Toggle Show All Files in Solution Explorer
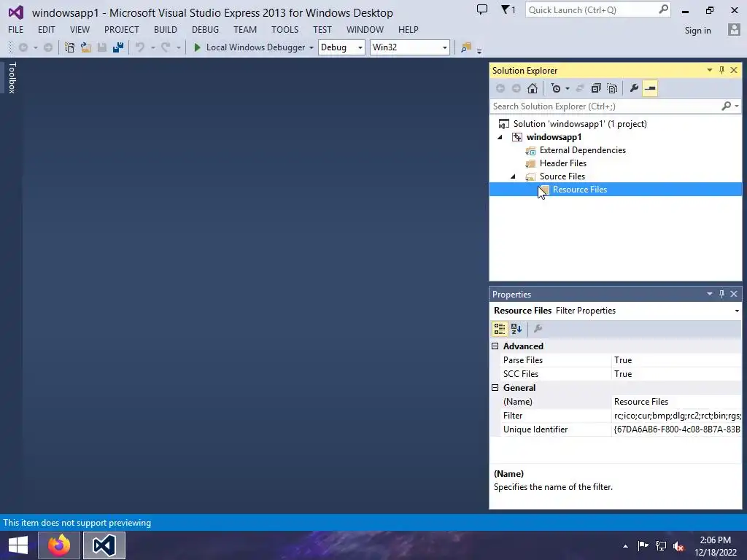This screenshot has width=747, height=560. 612,88
